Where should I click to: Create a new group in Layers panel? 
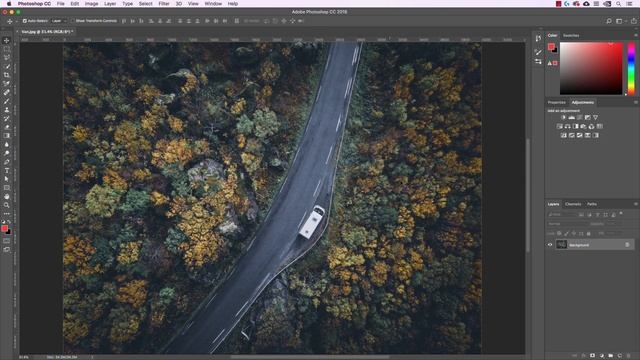(x=611, y=356)
